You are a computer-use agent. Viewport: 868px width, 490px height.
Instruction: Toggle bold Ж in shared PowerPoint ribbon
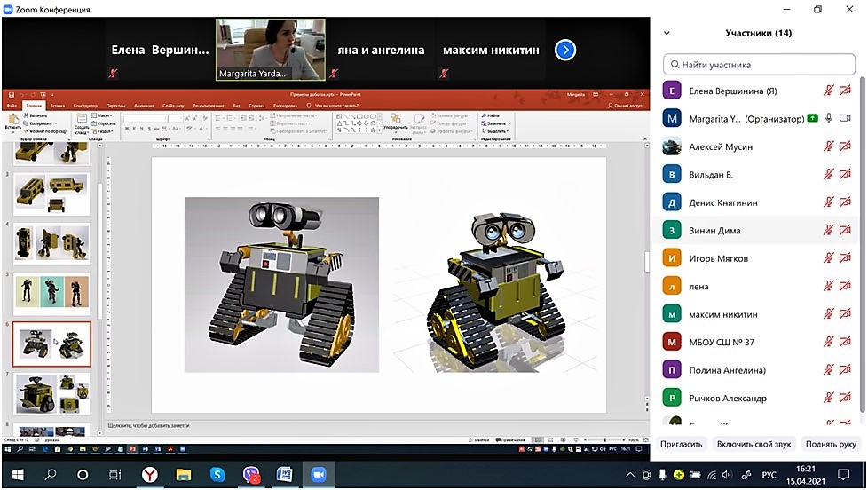127,129
